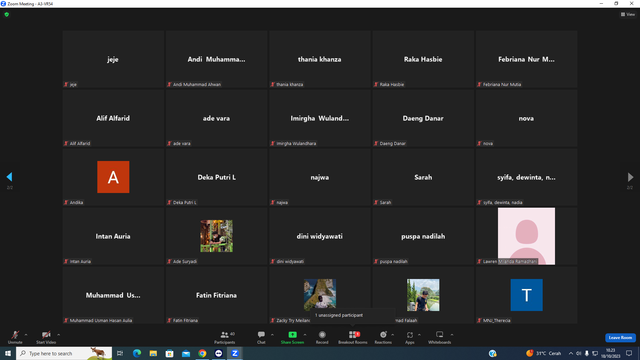Open Whiteboards
Viewport: 640px width, 360px height.
click(440, 337)
